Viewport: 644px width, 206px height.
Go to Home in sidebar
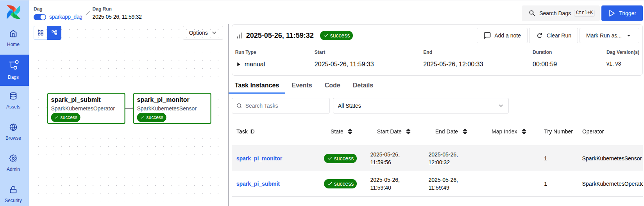pyautogui.click(x=13, y=38)
